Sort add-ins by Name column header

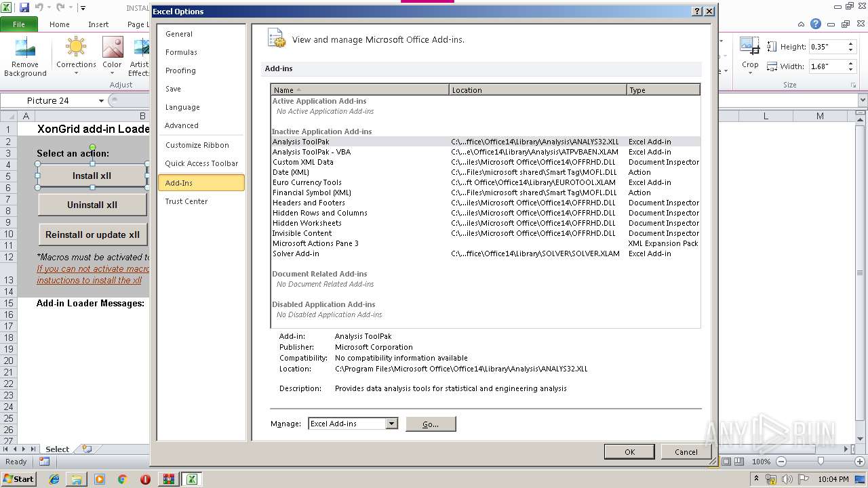pos(360,89)
